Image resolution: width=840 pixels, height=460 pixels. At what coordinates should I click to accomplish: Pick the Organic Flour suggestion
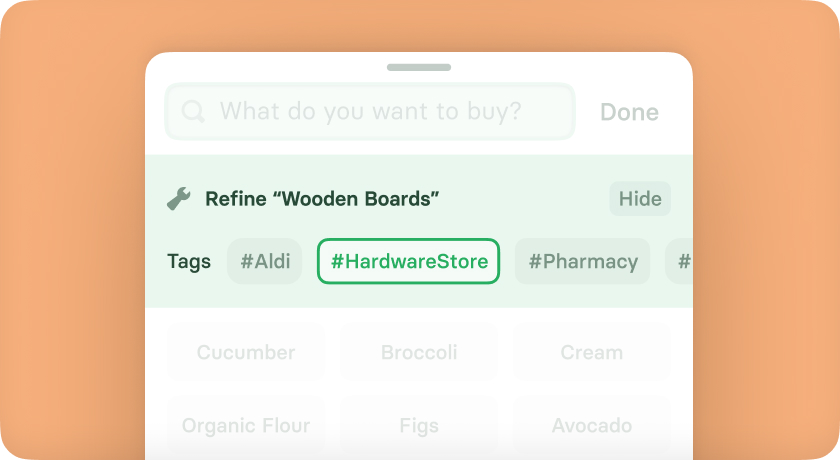[246, 426]
